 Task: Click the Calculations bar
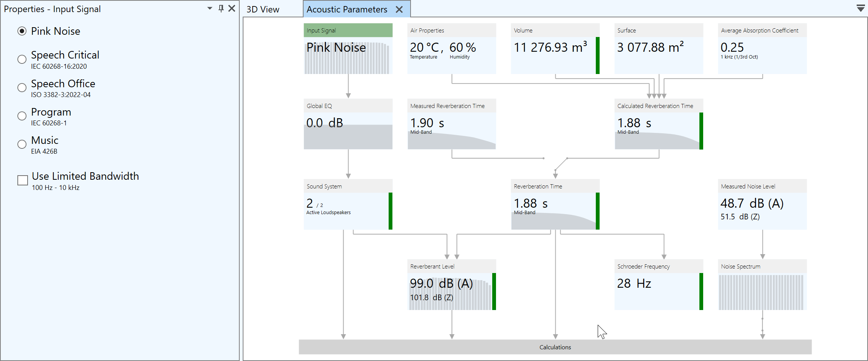pos(555,347)
